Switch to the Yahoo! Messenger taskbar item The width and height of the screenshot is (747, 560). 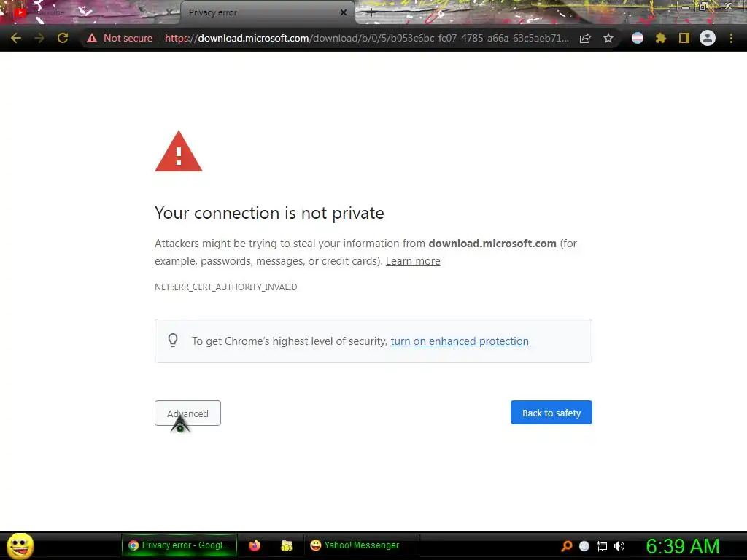(361, 545)
